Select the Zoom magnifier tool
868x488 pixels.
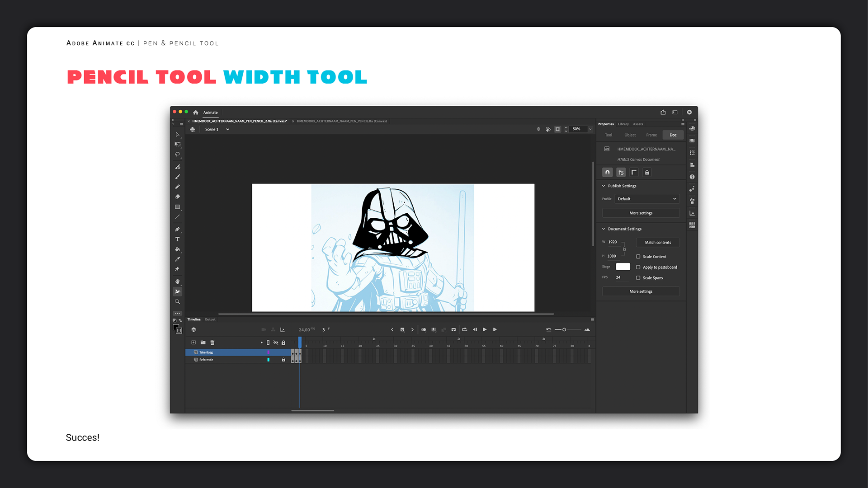tap(177, 301)
